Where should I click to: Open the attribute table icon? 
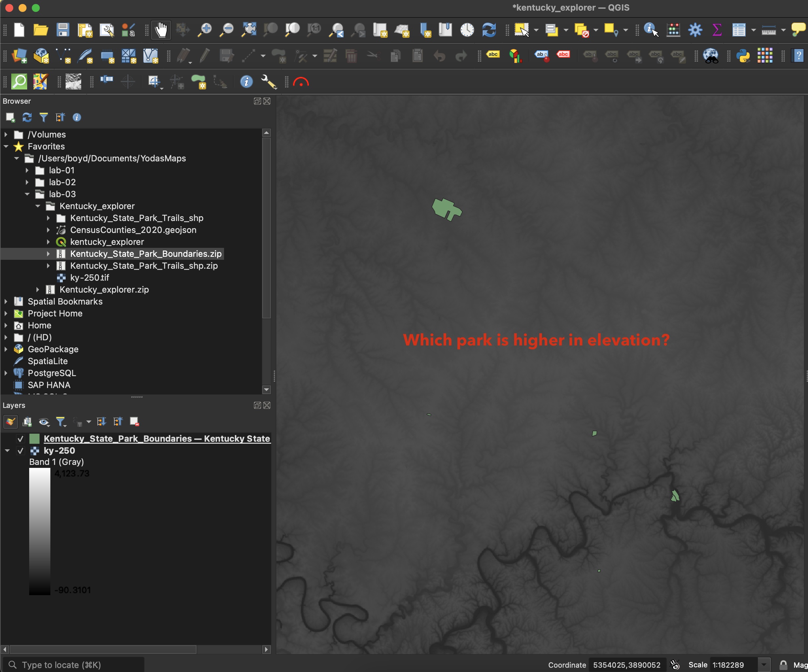[739, 29]
